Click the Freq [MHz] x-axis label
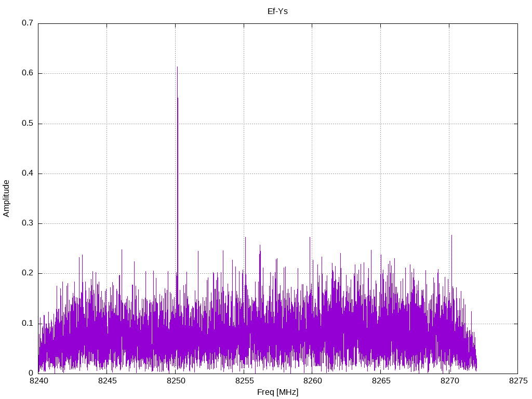532x399 pixels. [x=277, y=392]
